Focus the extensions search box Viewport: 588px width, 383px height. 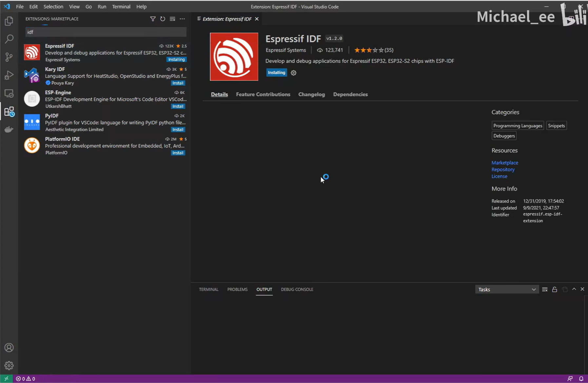pyautogui.click(x=106, y=32)
